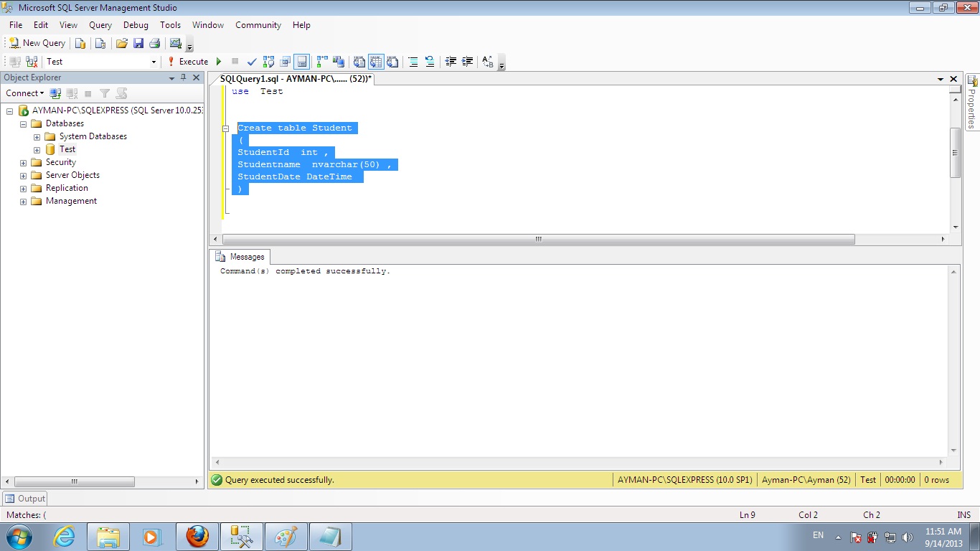Image resolution: width=980 pixels, height=551 pixels.
Task: Specify values for template parameters icon
Action: [488, 62]
